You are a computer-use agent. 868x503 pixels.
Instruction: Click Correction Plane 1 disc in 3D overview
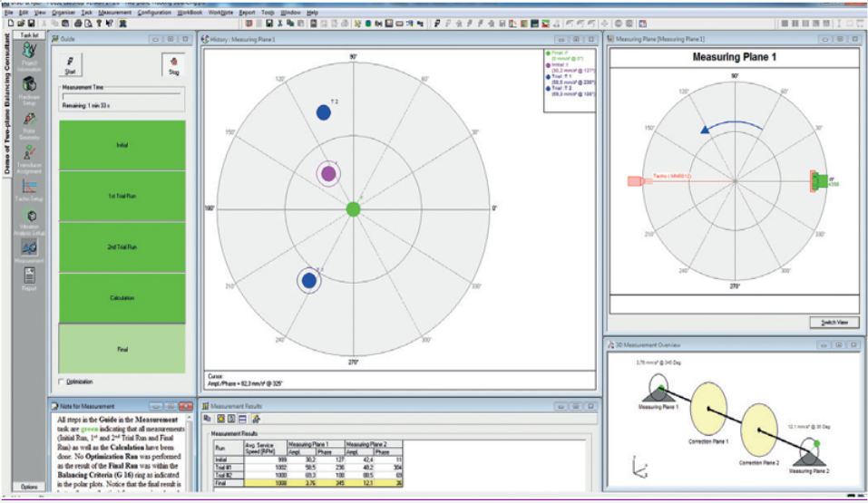[709, 409]
